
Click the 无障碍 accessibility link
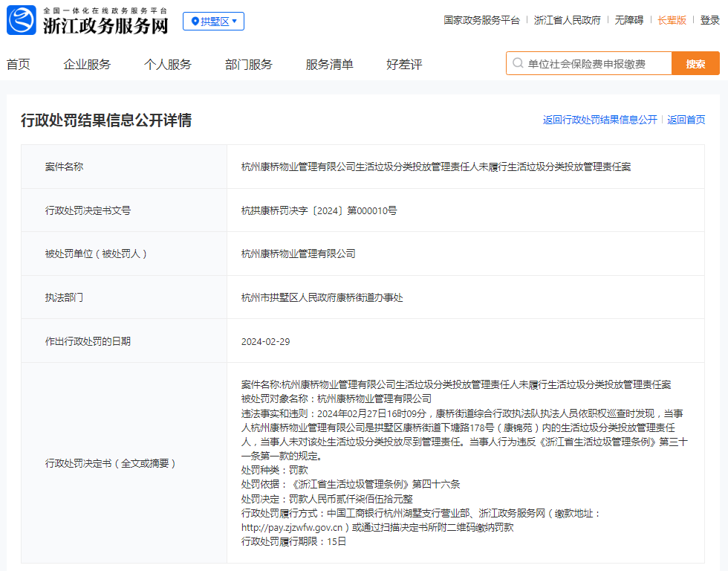[629, 20]
